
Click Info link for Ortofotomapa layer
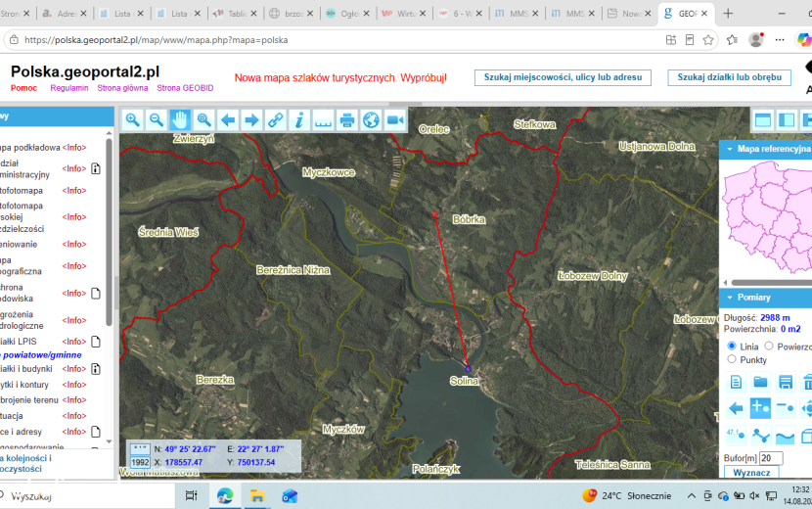tap(74, 191)
